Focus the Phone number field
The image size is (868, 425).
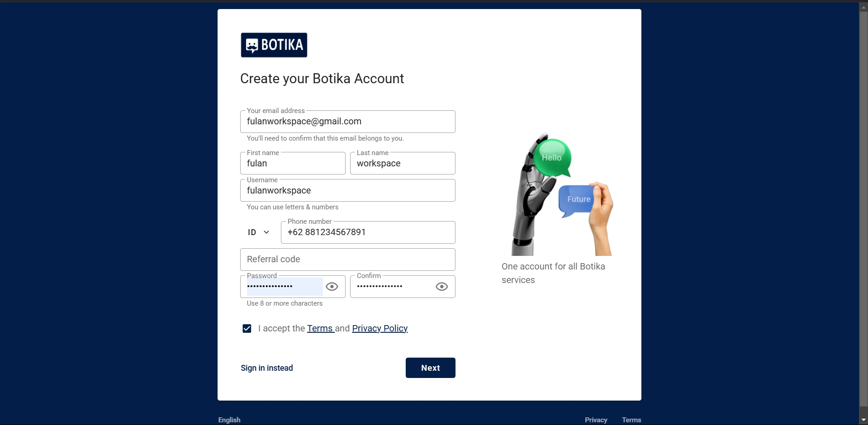[368, 232]
